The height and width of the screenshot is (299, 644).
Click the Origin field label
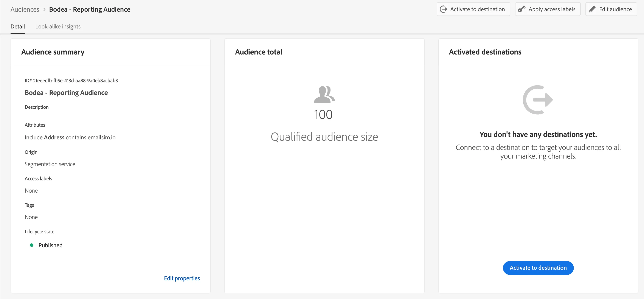[x=31, y=152]
